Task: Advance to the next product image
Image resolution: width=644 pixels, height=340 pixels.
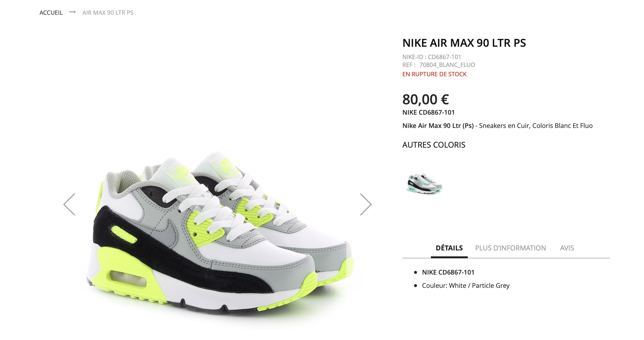Action: (x=366, y=204)
